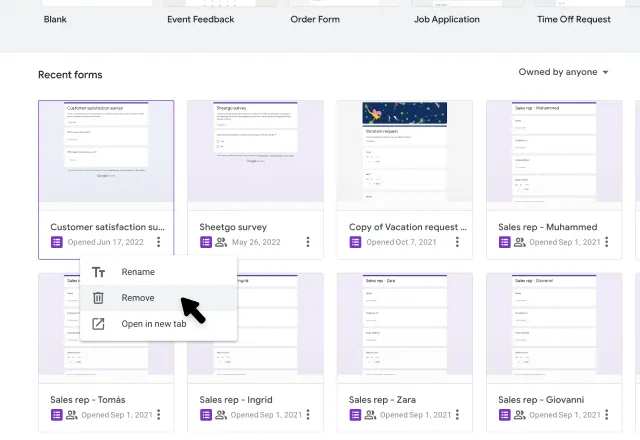Click Forms icon on Sheetgo survey card
640x440 pixels.
[x=206, y=242]
